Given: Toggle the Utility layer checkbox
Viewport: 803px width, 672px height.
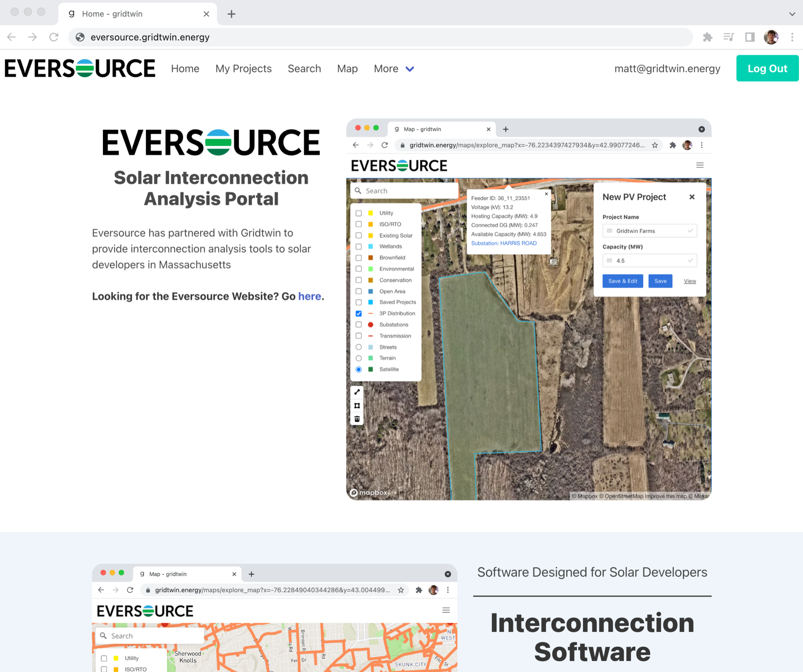Looking at the screenshot, I should click(358, 213).
